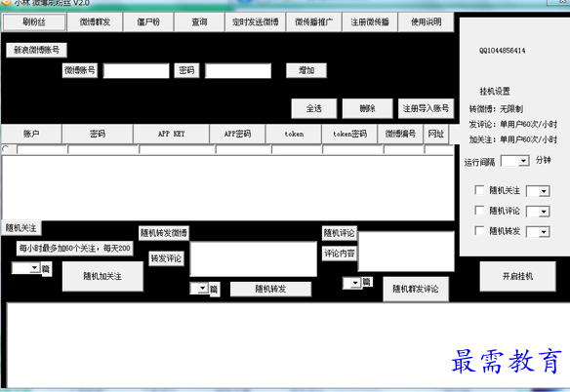The width and height of the screenshot is (570, 392).
Task: Select the radio button in first account row
Action: pyautogui.click(x=6, y=148)
